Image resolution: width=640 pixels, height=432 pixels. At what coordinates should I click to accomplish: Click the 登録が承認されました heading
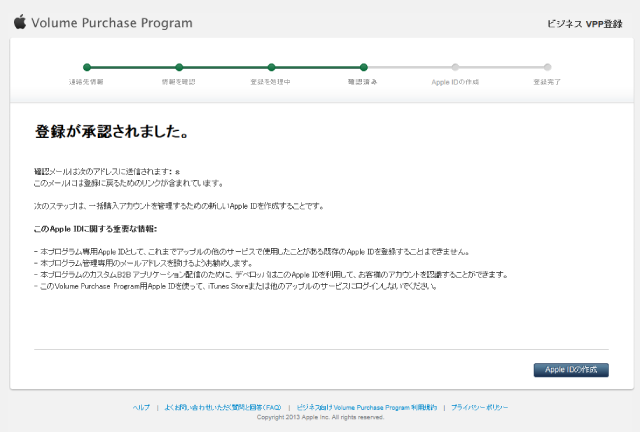click(112, 131)
